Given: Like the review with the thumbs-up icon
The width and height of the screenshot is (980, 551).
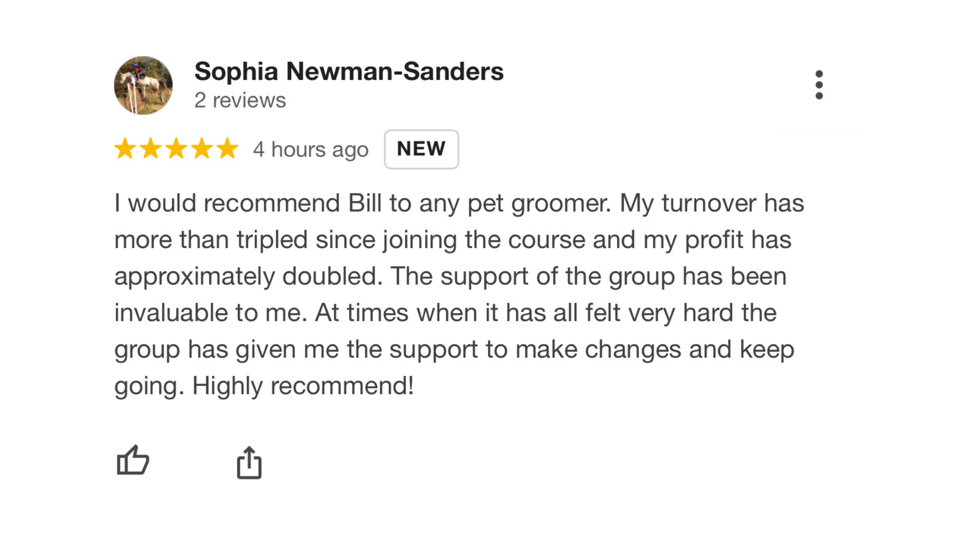Looking at the screenshot, I should point(133,461).
